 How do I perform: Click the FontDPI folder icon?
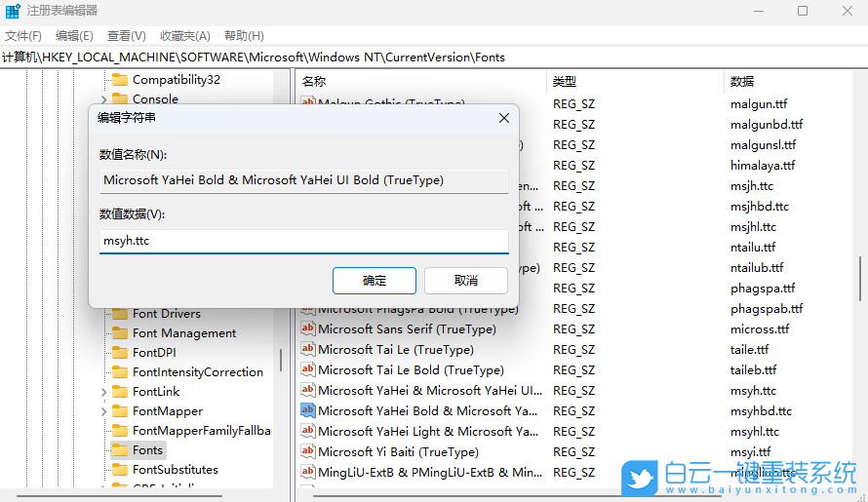point(120,353)
